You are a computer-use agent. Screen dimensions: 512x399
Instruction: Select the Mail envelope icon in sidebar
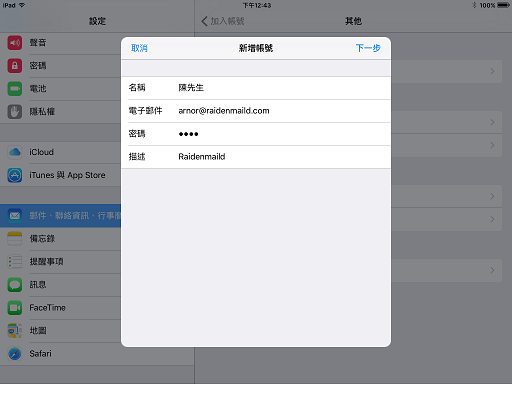click(x=15, y=216)
